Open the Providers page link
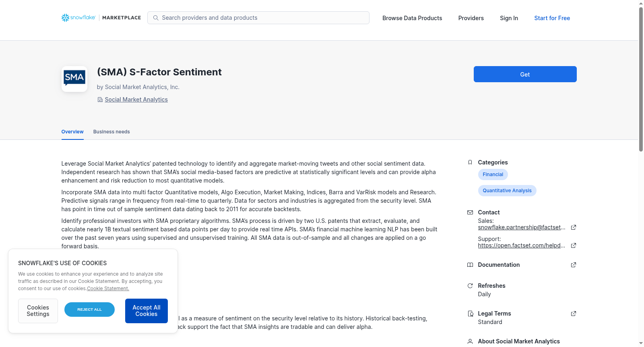 pyautogui.click(x=471, y=18)
